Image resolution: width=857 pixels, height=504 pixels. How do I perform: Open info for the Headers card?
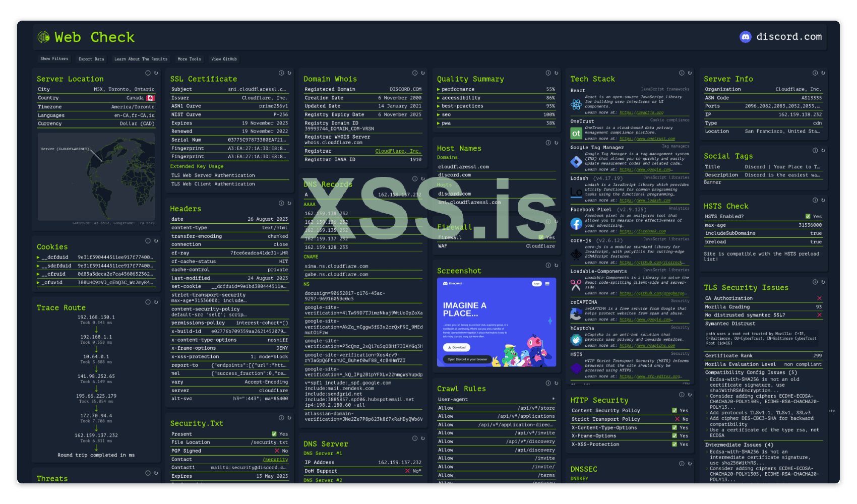click(x=281, y=203)
